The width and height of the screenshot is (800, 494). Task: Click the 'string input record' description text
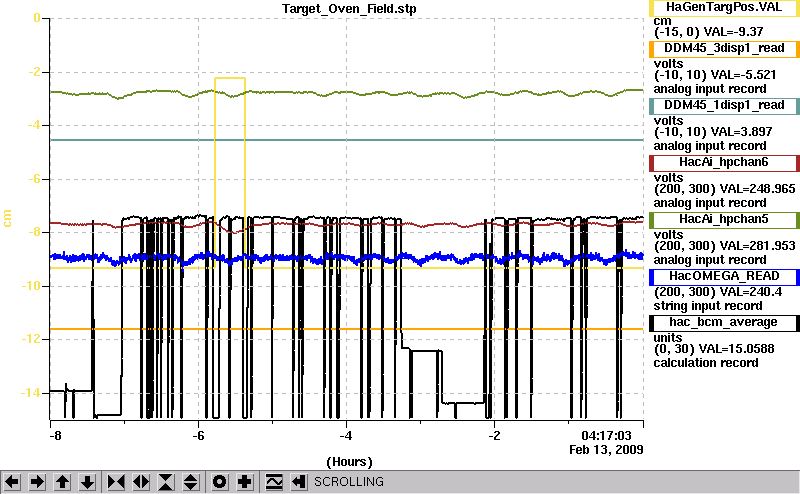[x=708, y=306]
